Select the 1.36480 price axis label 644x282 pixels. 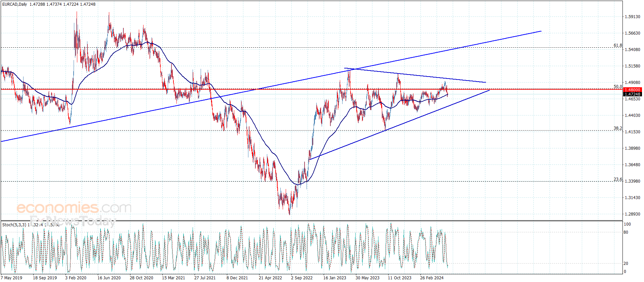[632, 165]
